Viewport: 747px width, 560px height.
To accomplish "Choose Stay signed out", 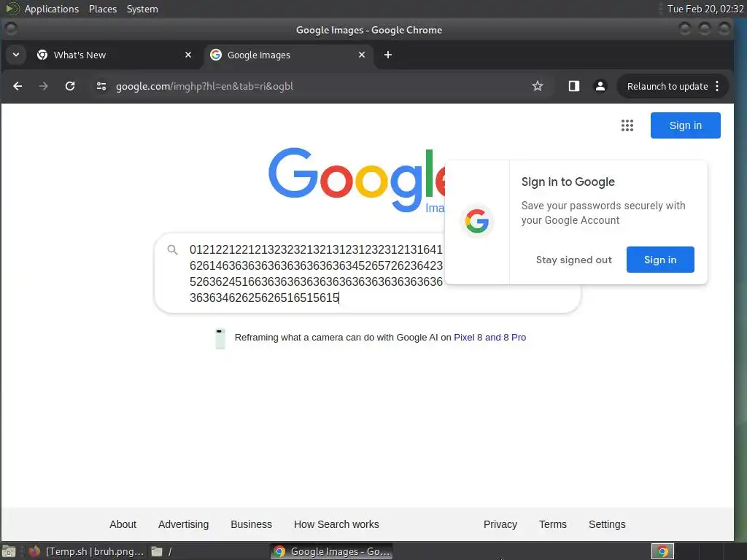I will [x=573, y=260].
